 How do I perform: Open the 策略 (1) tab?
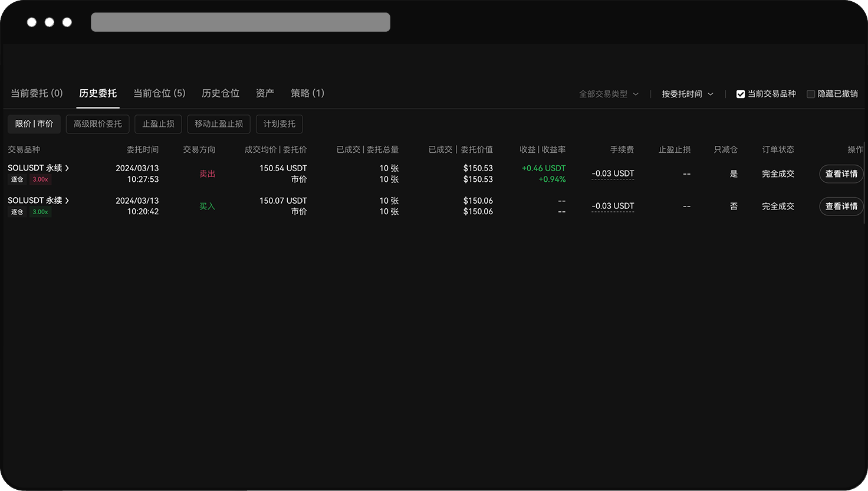point(307,93)
